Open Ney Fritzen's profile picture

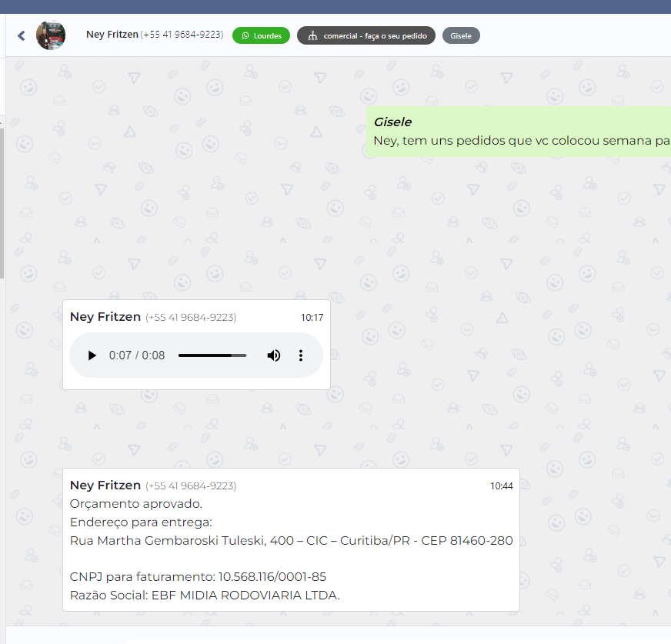(x=51, y=35)
